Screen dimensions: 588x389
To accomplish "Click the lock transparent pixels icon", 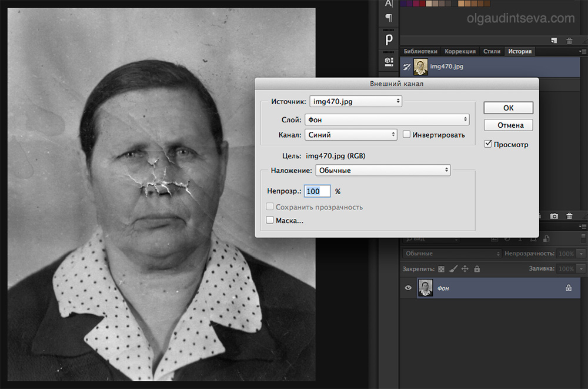I will click(x=442, y=269).
